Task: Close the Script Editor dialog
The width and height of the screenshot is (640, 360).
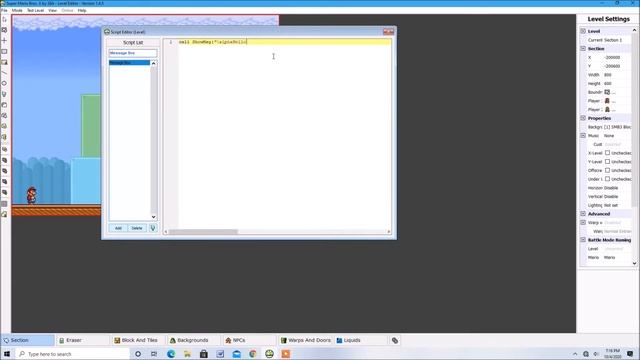Action: 388,32
